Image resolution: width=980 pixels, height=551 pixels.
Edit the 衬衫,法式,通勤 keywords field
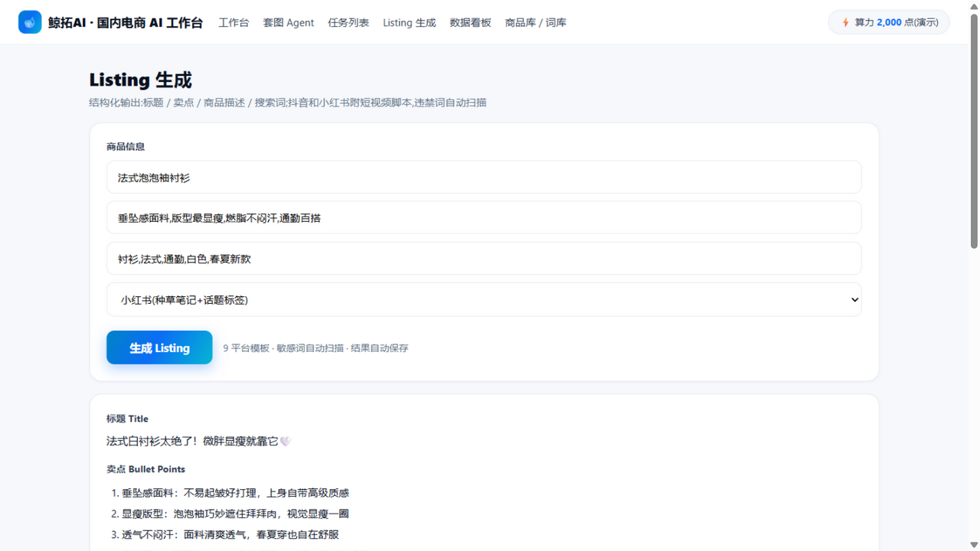[484, 259]
